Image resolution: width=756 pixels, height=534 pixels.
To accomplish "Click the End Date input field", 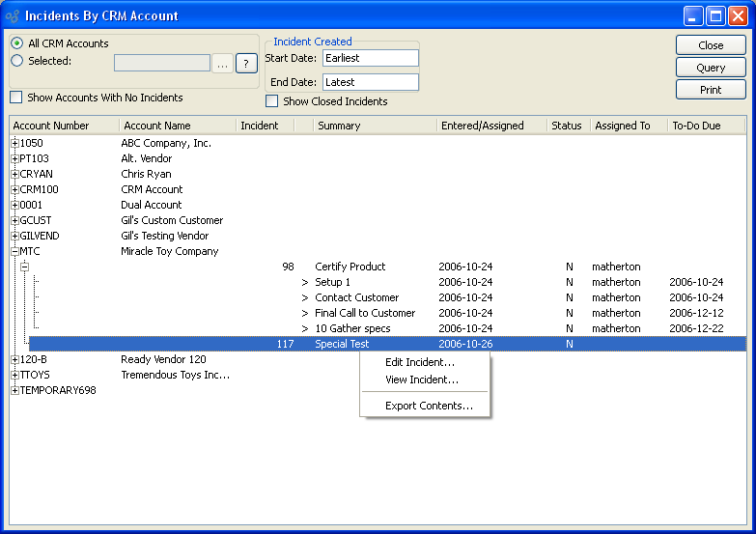I will coord(370,82).
